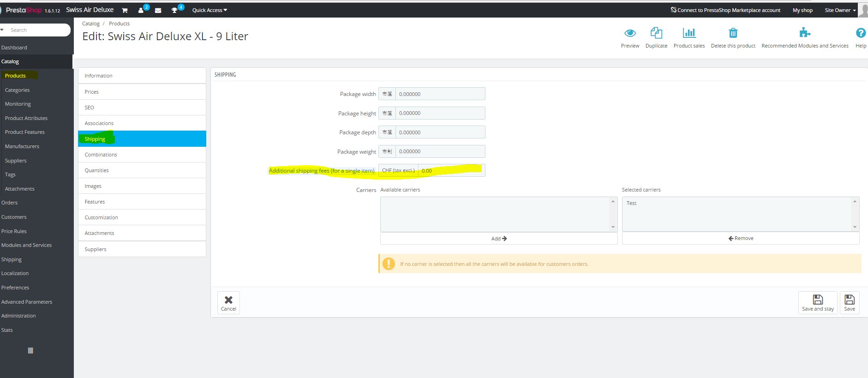Click the sidebar Search field
The width and height of the screenshot is (868, 378).
[x=38, y=30]
